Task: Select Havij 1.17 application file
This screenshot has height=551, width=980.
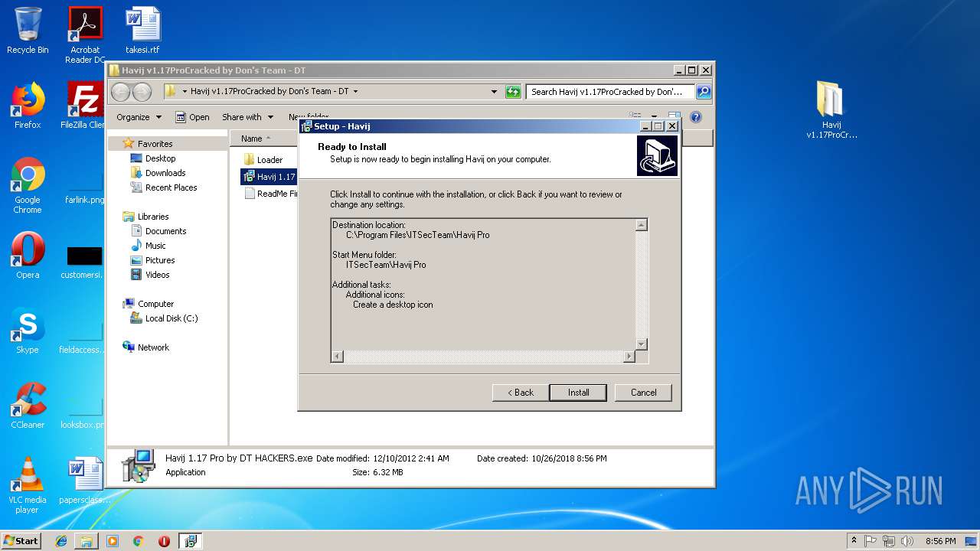Action: 269,177
